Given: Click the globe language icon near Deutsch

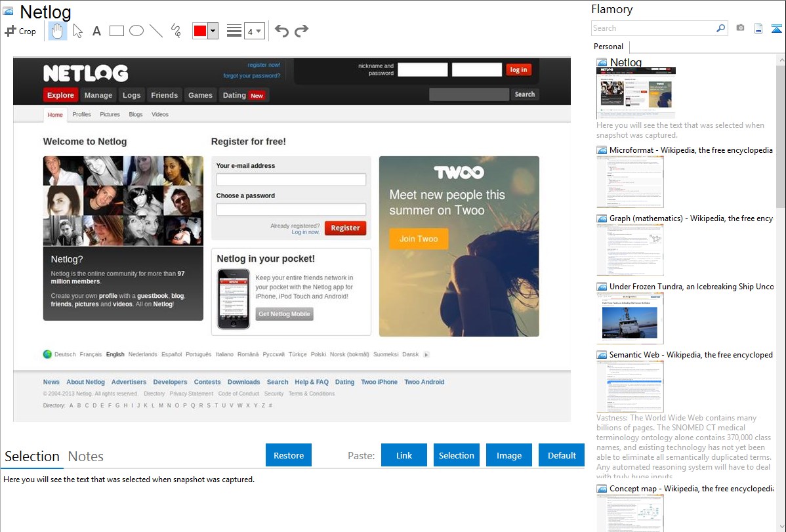Looking at the screenshot, I should (47, 354).
